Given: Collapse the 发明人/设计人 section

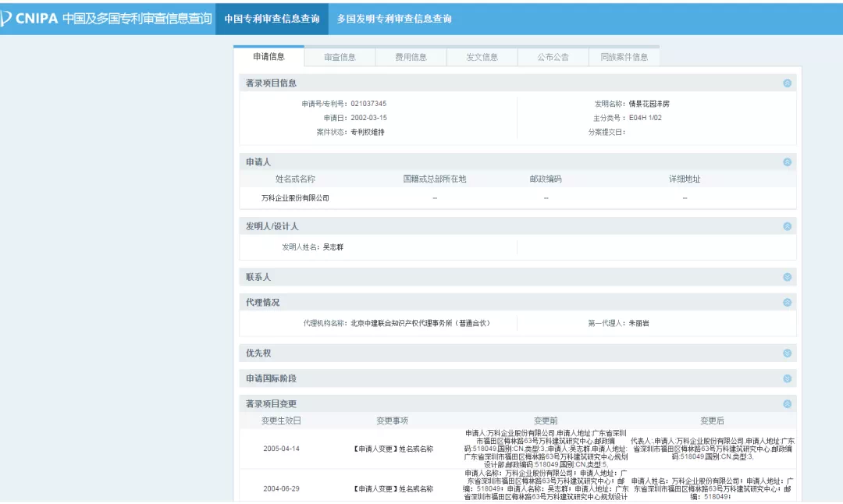Looking at the screenshot, I should point(787,227).
